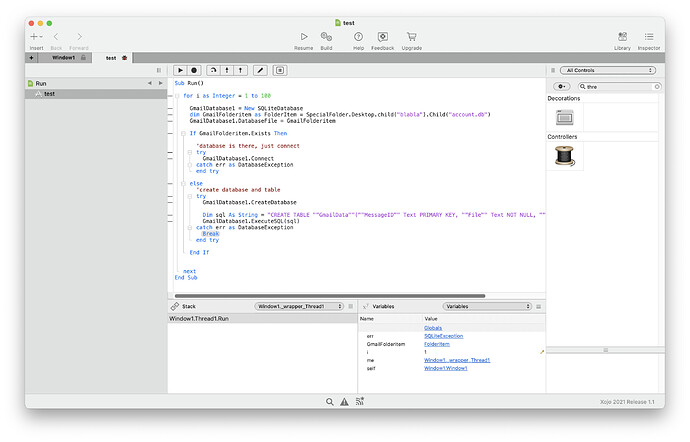Image resolution: width=690 pixels, height=442 pixels.
Task: Open the Variables pane dropdown
Action: pyautogui.click(x=487, y=306)
